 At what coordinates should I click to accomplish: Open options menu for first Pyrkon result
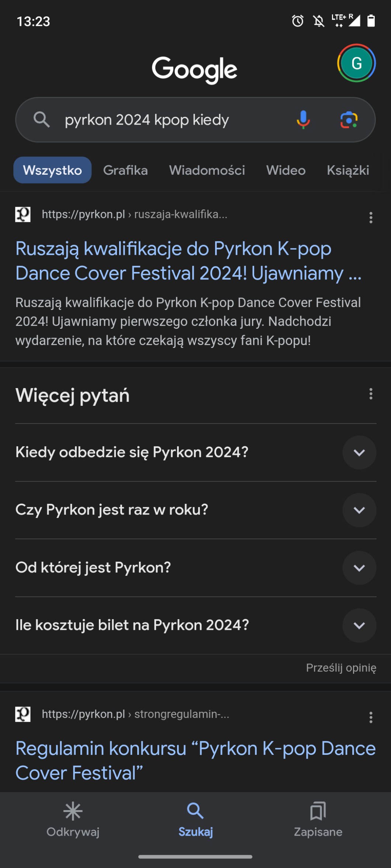click(x=371, y=217)
